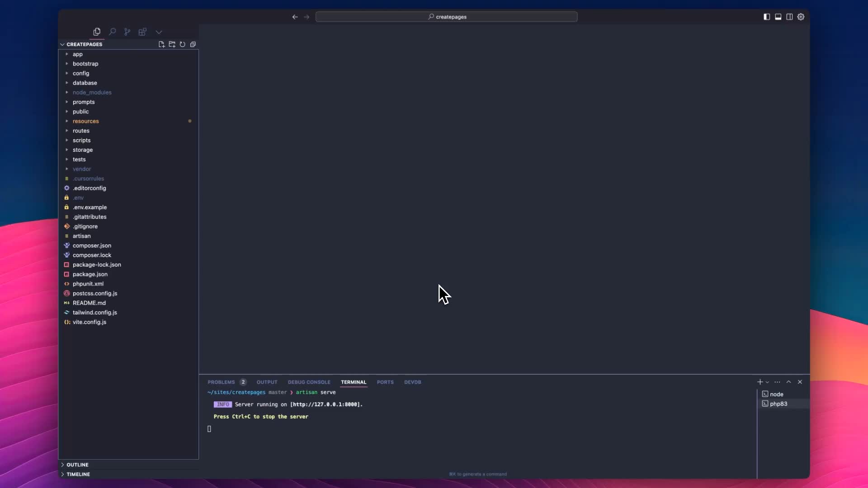Open terminal panel more actions menu

pyautogui.click(x=777, y=382)
